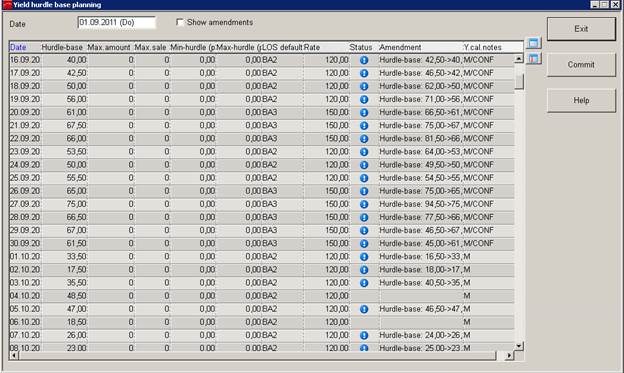
Task: Click status info icon in 02.10.20 row
Action: coord(364,270)
